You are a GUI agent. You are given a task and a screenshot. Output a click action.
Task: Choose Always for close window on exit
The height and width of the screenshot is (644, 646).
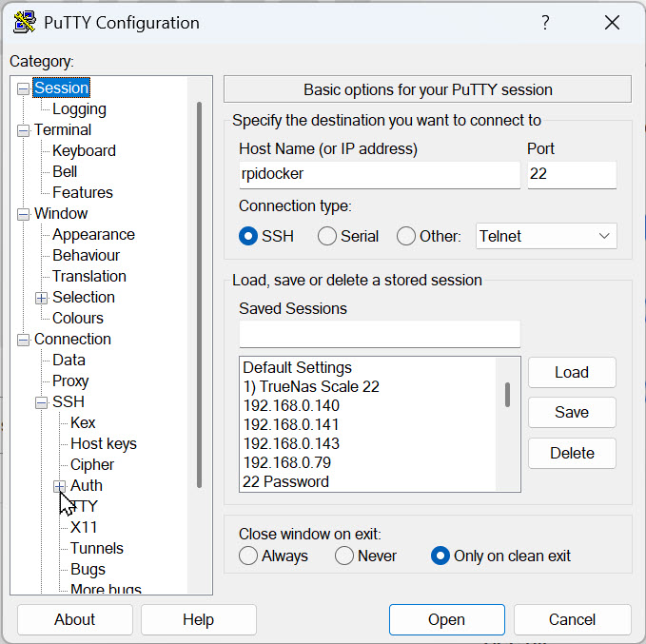coord(248,556)
